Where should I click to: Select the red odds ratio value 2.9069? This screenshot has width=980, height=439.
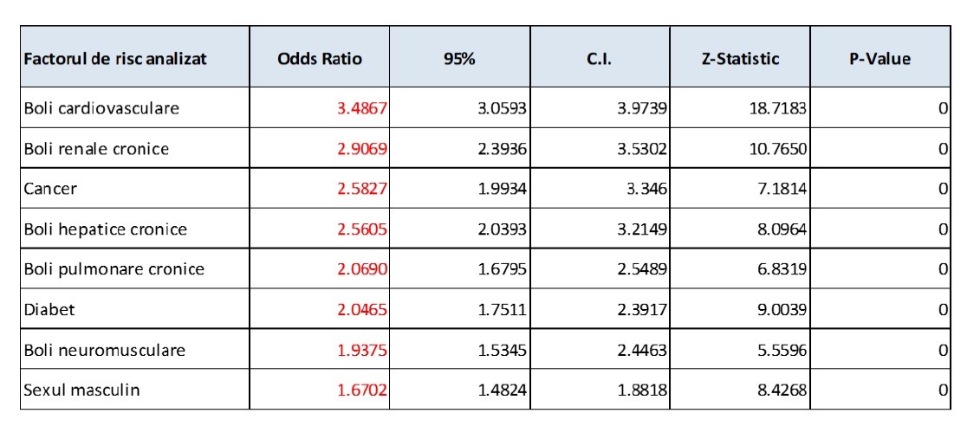click(x=362, y=149)
